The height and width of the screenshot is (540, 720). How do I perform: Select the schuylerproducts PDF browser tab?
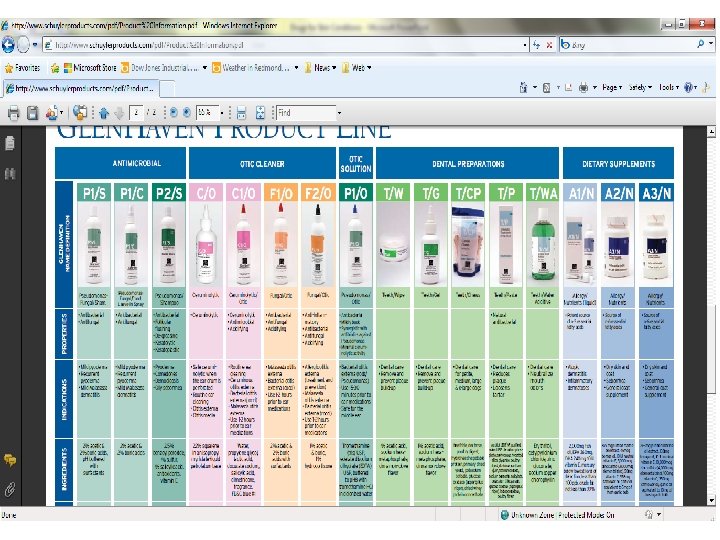[81, 88]
